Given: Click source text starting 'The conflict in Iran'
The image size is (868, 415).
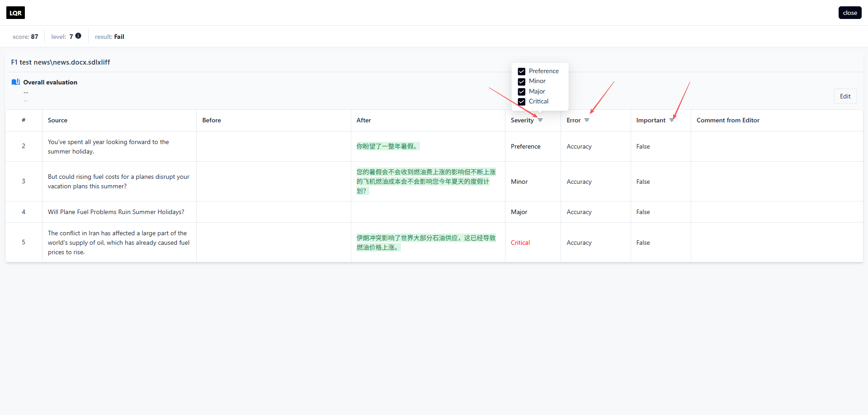Looking at the screenshot, I should pyautogui.click(x=118, y=242).
